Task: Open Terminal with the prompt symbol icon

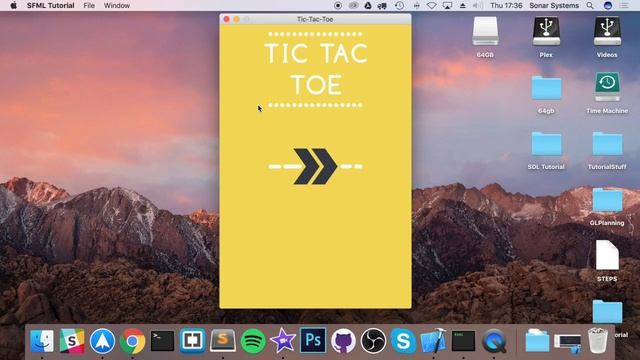Action: (x=162, y=341)
